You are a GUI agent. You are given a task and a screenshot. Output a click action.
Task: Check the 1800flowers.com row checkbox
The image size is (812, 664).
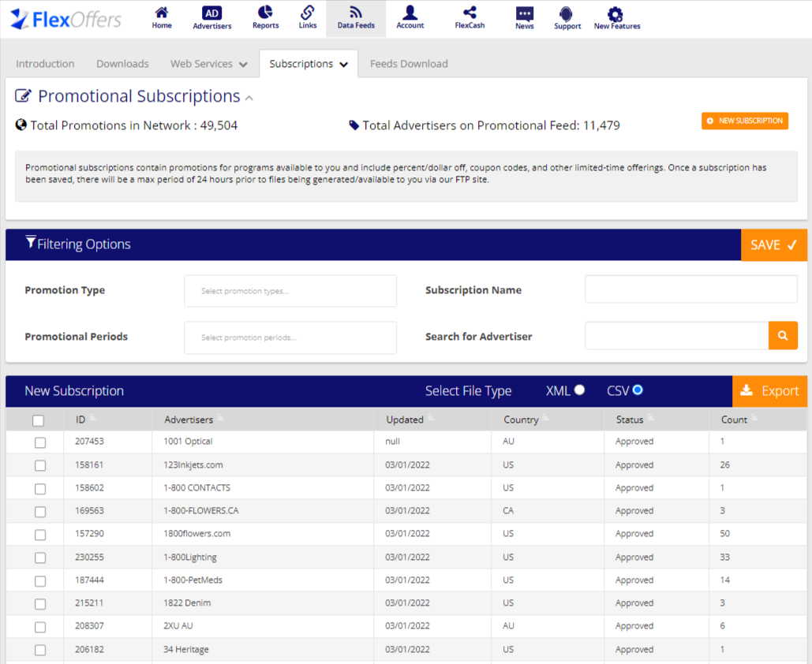coord(40,535)
